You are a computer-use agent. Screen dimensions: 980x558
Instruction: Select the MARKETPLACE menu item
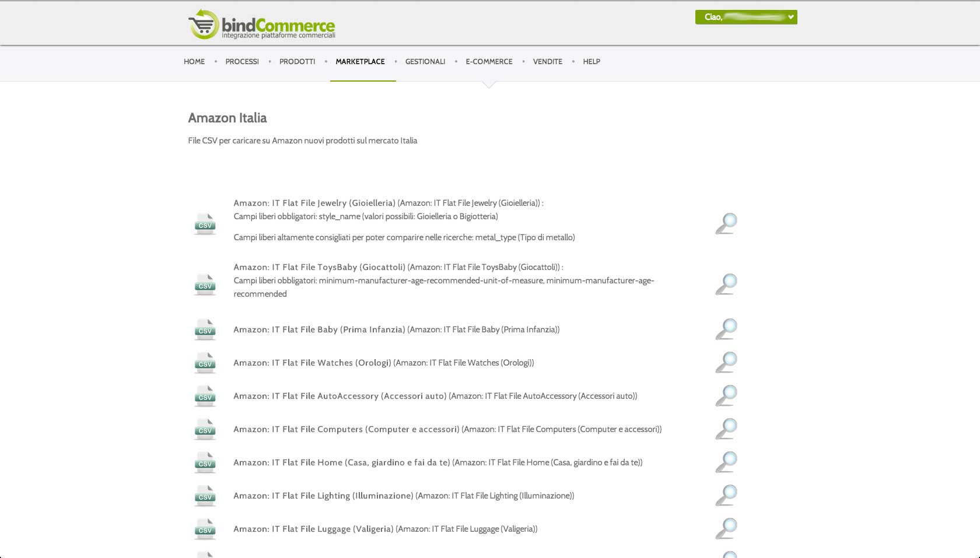(360, 61)
